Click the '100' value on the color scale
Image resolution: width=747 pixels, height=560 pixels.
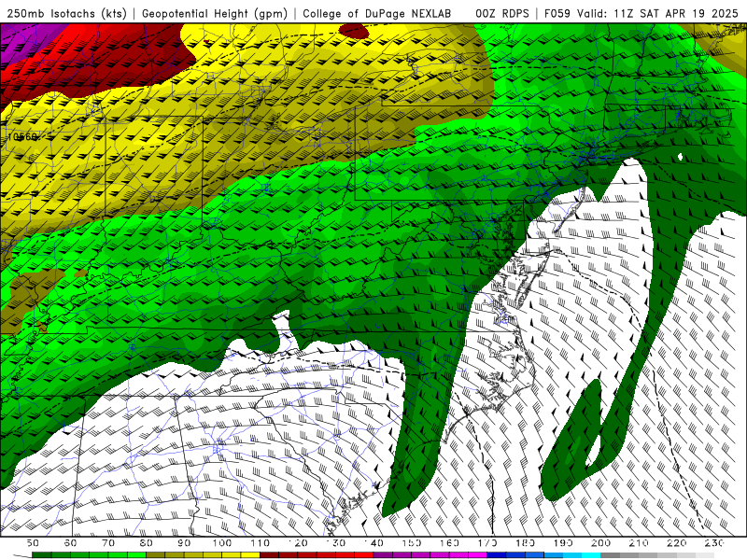(x=222, y=543)
